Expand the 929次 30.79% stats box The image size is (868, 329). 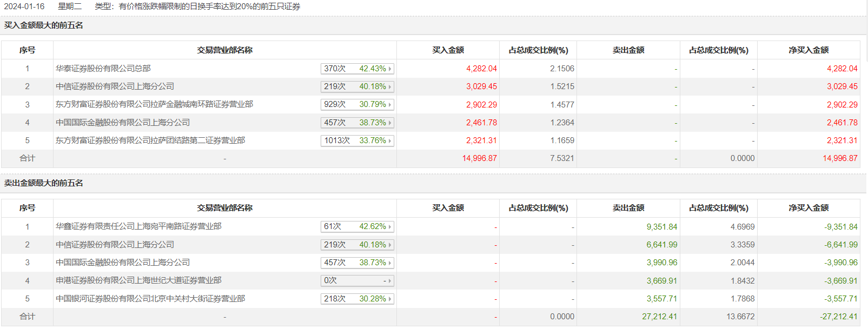coord(390,104)
